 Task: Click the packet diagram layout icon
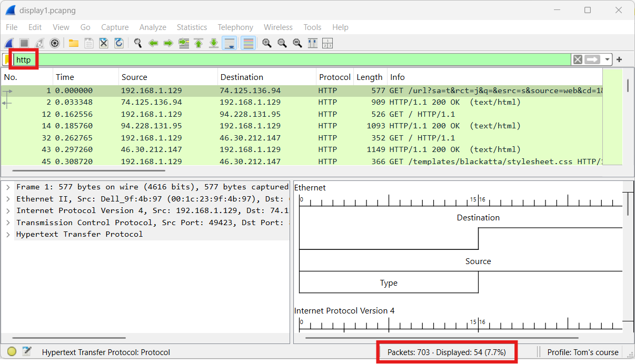328,43
